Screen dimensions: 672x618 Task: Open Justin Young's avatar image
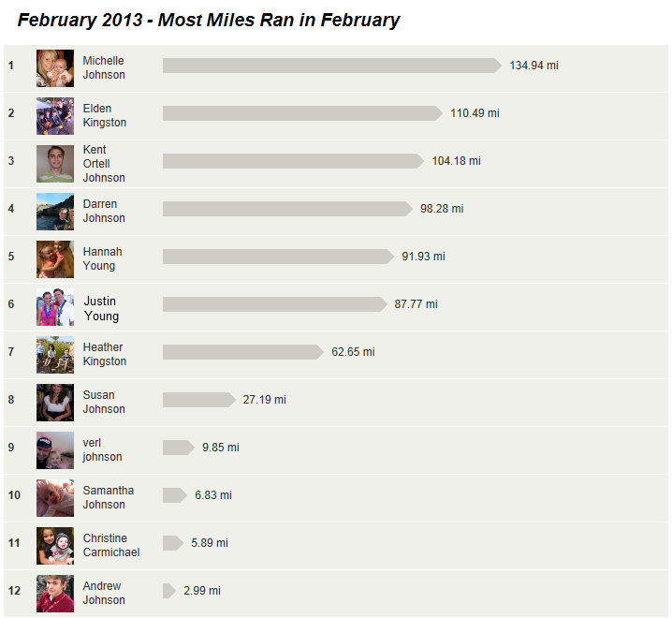point(55,307)
